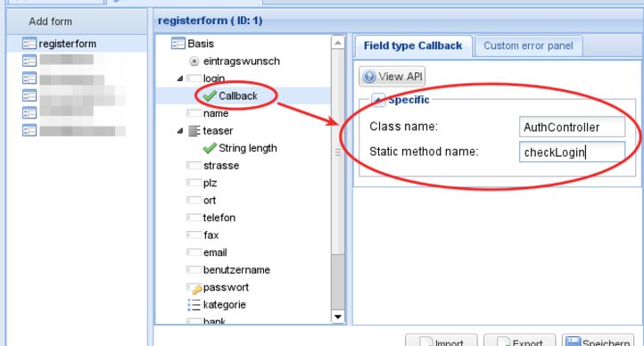
Task: Select the Basis root tree item
Action: pos(201,44)
